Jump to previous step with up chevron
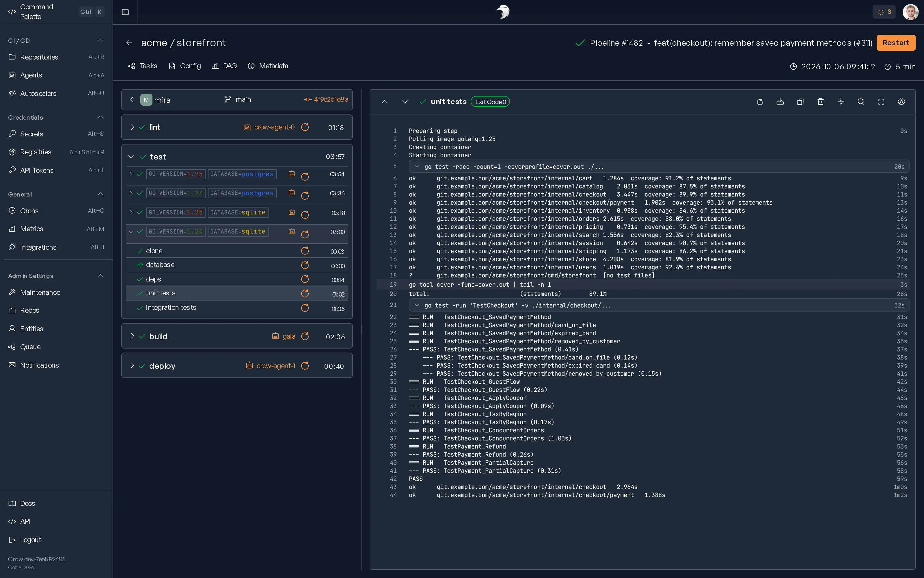This screenshot has height=578, width=924. pyautogui.click(x=385, y=102)
